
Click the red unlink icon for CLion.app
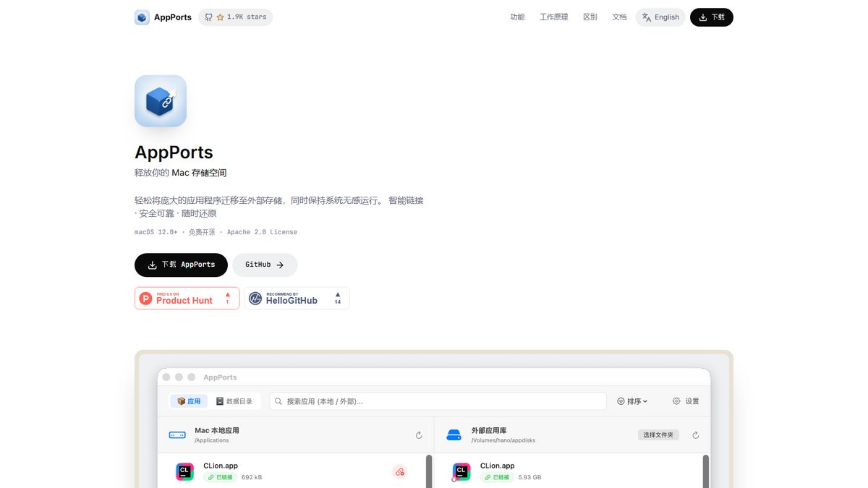click(399, 472)
